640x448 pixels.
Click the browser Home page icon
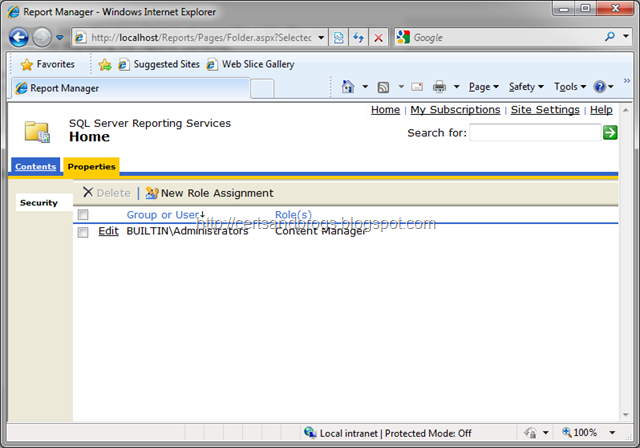pyautogui.click(x=348, y=86)
